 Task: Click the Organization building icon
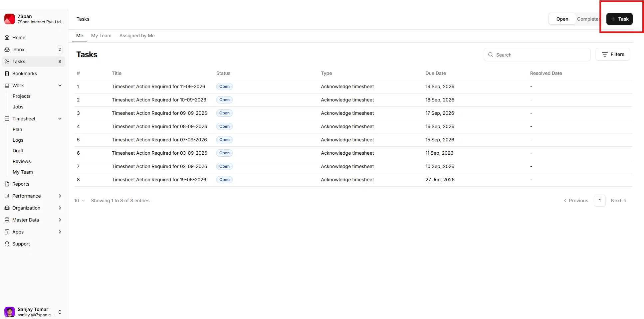(x=7, y=208)
